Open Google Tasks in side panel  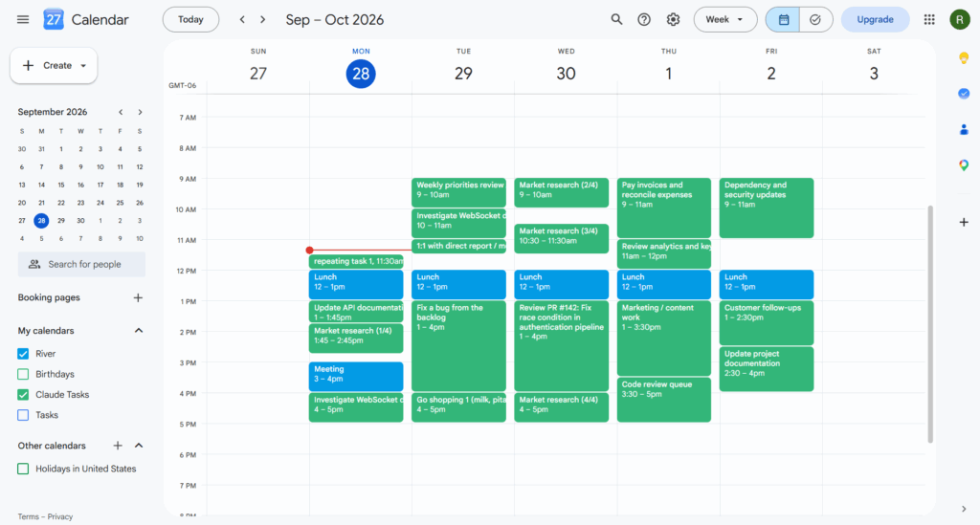(964, 94)
